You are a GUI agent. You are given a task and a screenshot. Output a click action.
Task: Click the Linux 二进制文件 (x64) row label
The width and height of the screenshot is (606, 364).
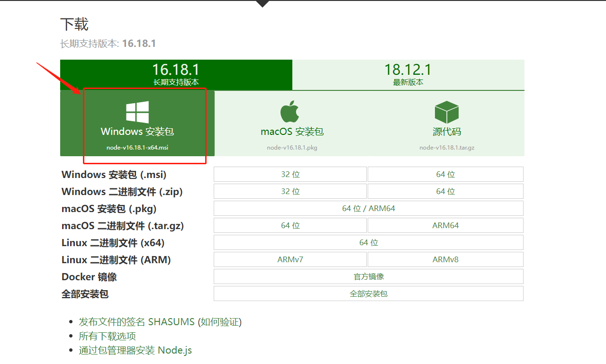113,242
